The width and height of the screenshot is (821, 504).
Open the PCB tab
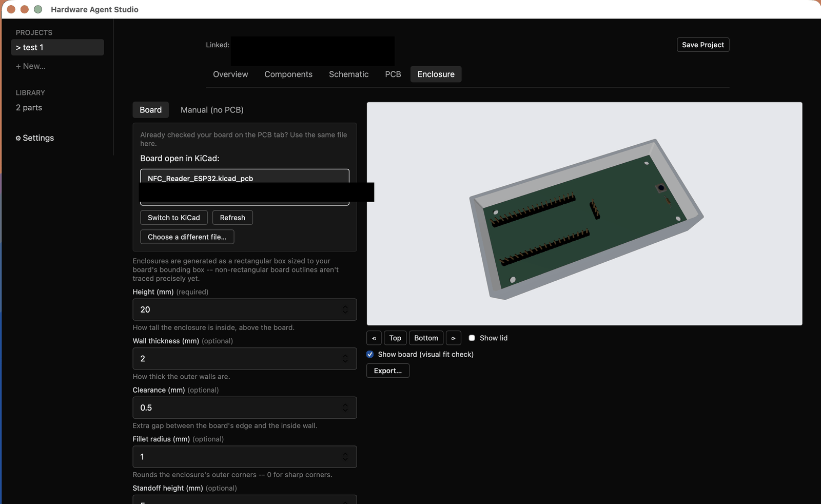pos(393,74)
